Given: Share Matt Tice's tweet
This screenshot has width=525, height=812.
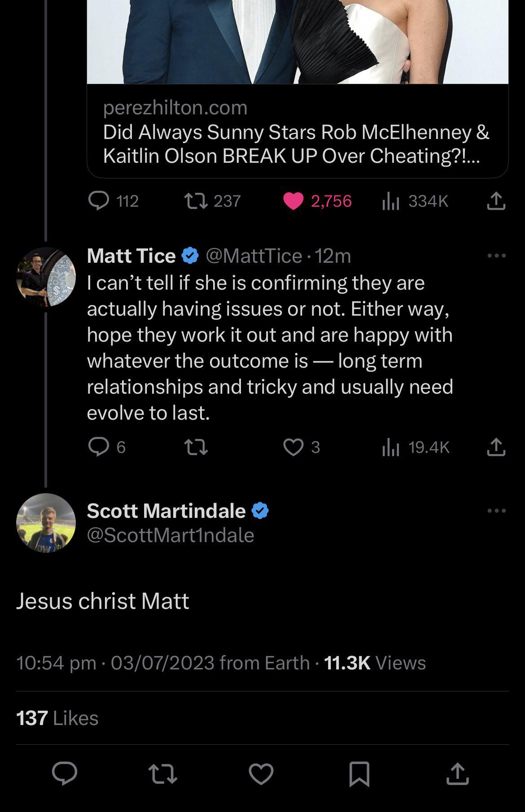Looking at the screenshot, I should (496, 447).
